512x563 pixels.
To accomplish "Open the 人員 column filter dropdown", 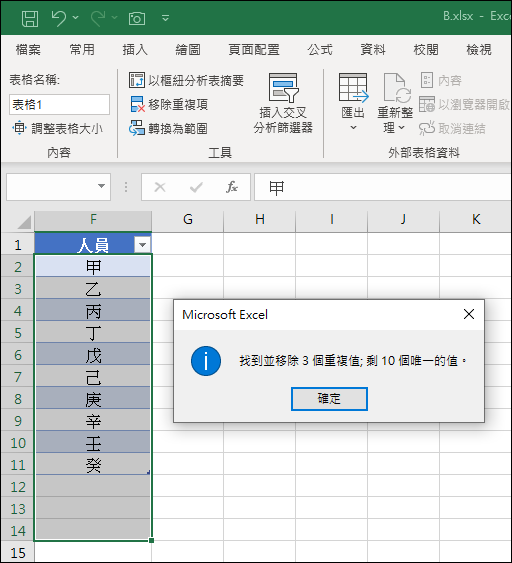I will [142, 245].
